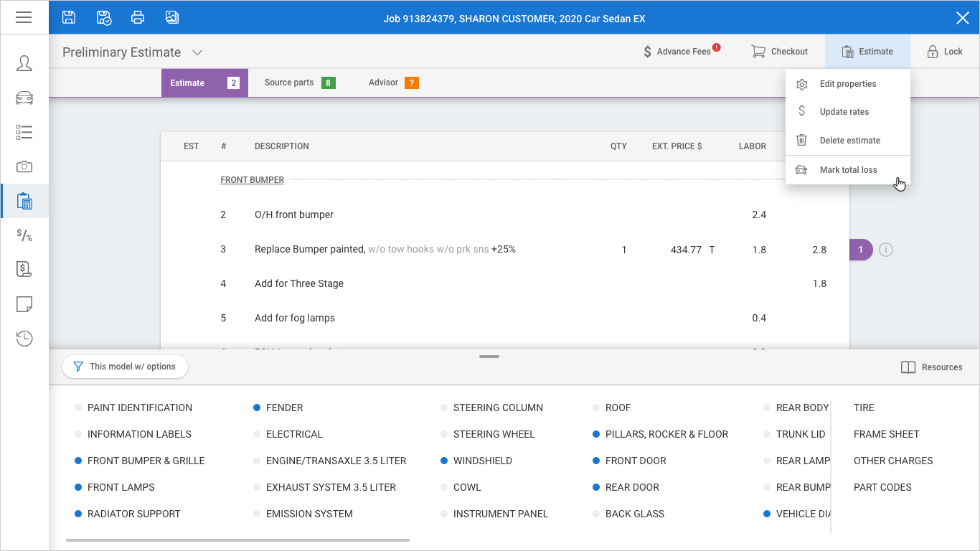Click the Checkout button
Screen dimensions: 980x551
tap(779, 52)
